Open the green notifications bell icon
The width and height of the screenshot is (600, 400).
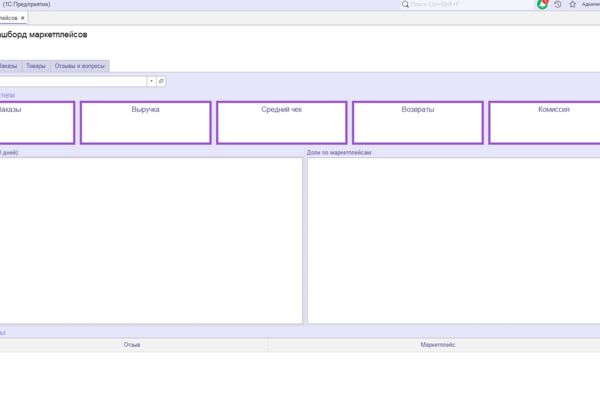(543, 4)
